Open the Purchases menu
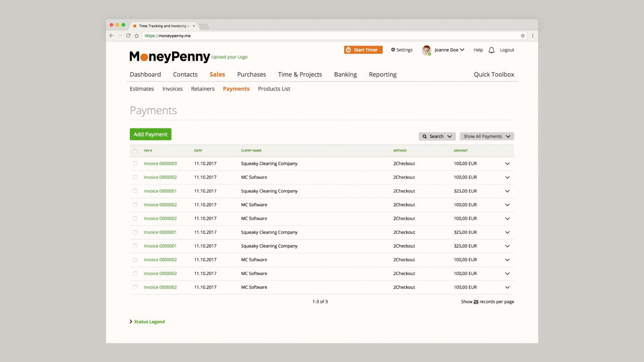Image resolution: width=644 pixels, height=362 pixels. coord(252,74)
